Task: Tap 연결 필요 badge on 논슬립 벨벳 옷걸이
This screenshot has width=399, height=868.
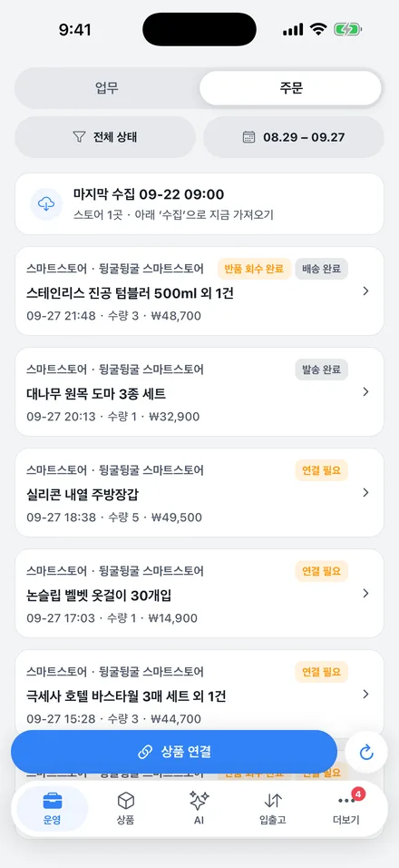Action: click(322, 571)
